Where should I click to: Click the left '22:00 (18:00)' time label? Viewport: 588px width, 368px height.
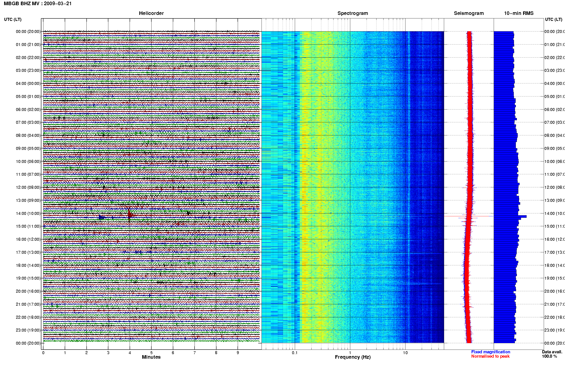click(x=28, y=317)
